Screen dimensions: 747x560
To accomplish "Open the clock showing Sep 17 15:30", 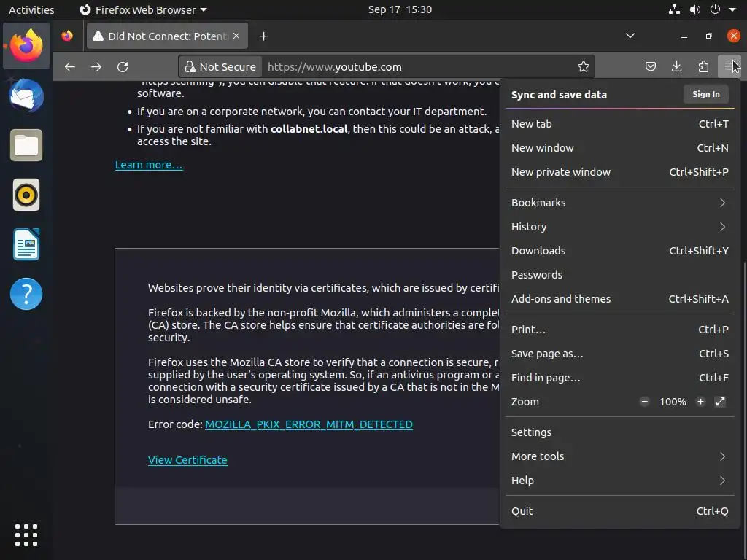I will pyautogui.click(x=400, y=9).
